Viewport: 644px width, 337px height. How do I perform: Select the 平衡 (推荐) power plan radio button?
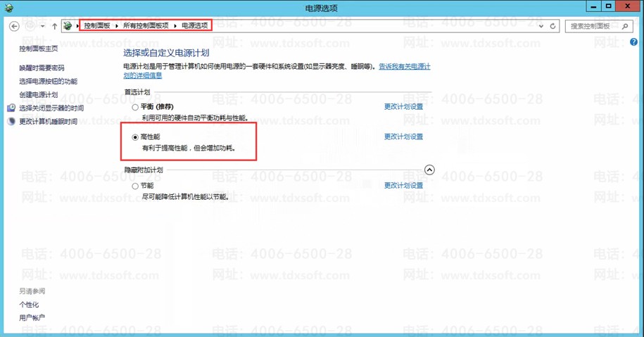(136, 107)
